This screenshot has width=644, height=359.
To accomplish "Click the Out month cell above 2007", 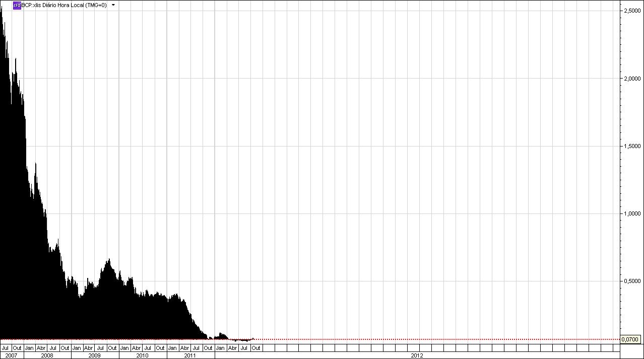I will pyautogui.click(x=17, y=348).
